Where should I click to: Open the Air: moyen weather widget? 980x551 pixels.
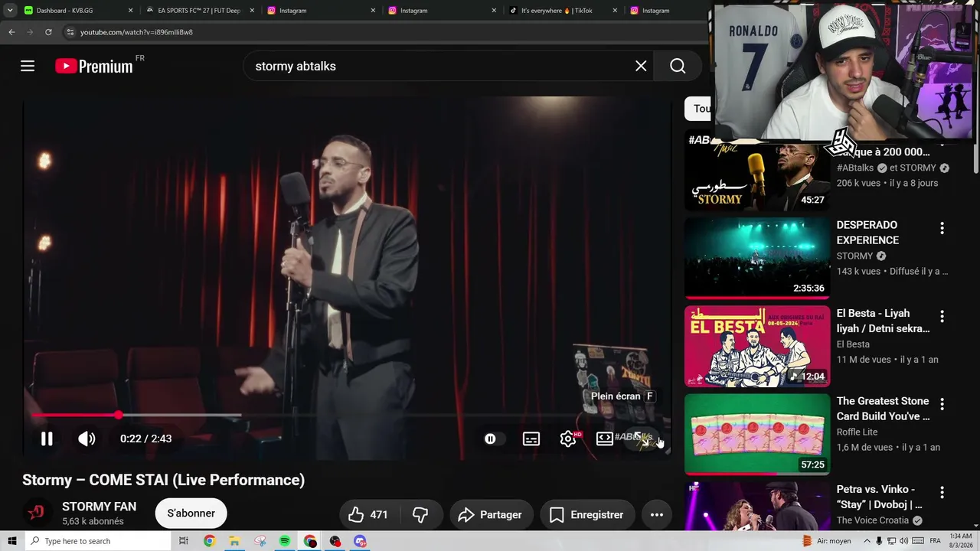tap(828, 541)
